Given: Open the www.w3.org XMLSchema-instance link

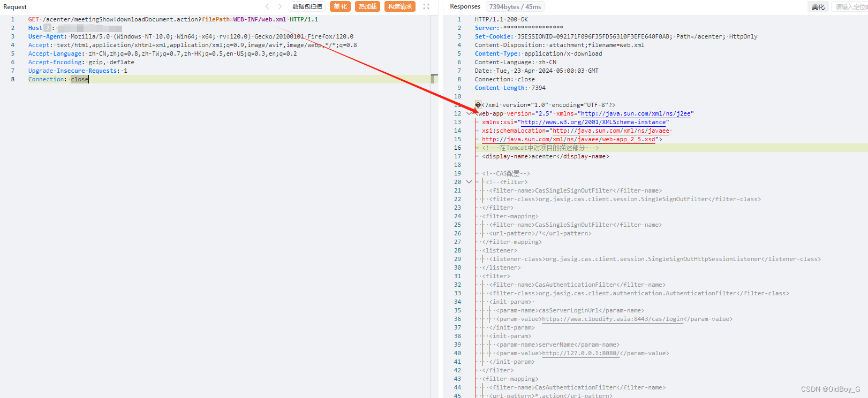Looking at the screenshot, I should click(593, 122).
